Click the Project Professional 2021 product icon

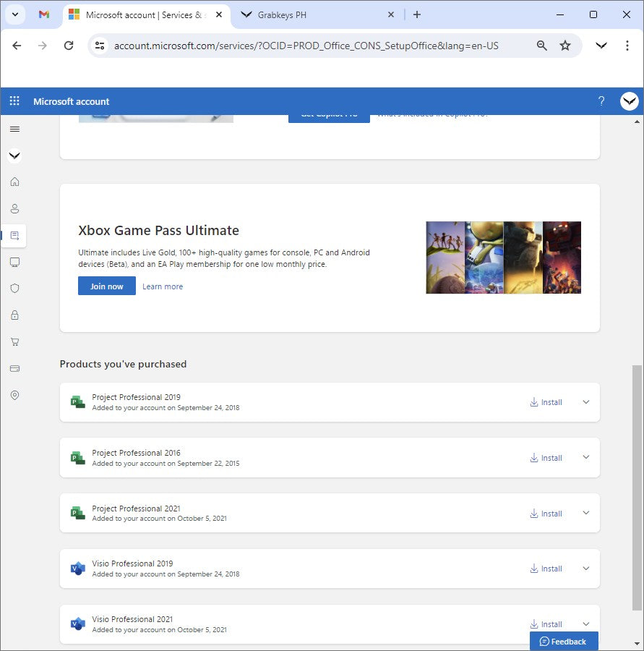[77, 513]
